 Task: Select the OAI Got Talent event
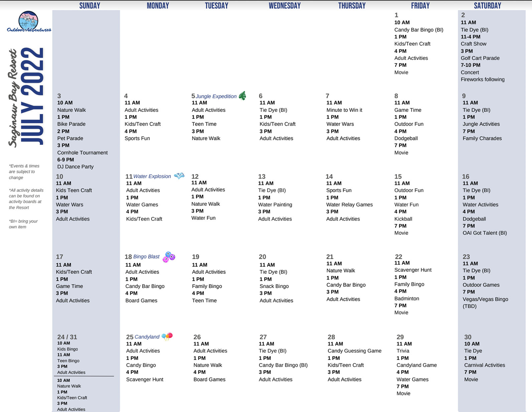click(485, 233)
